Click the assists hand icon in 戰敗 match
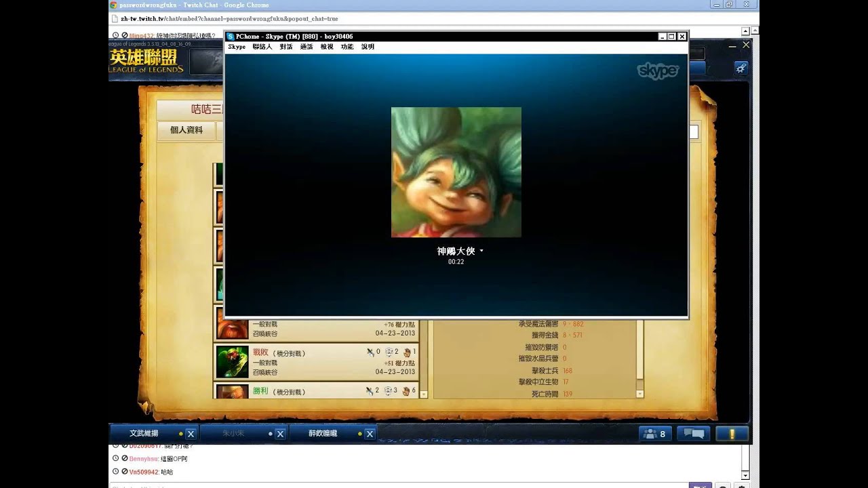Screen dimensions: 868x488 [x=407, y=352]
